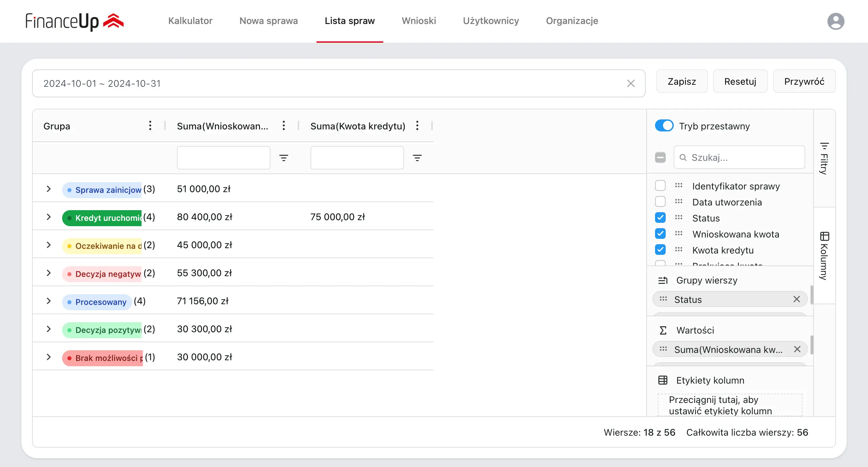Click drag handle next to Kwota kredytu

click(x=679, y=250)
